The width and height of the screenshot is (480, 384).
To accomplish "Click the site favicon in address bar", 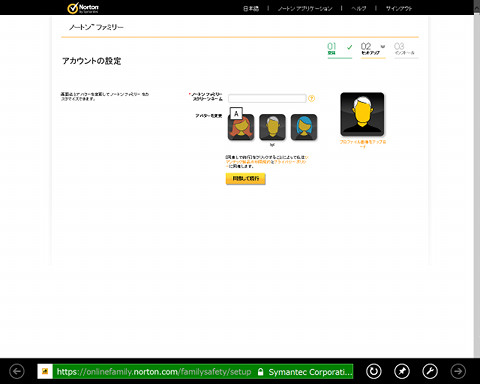I will click(45, 371).
